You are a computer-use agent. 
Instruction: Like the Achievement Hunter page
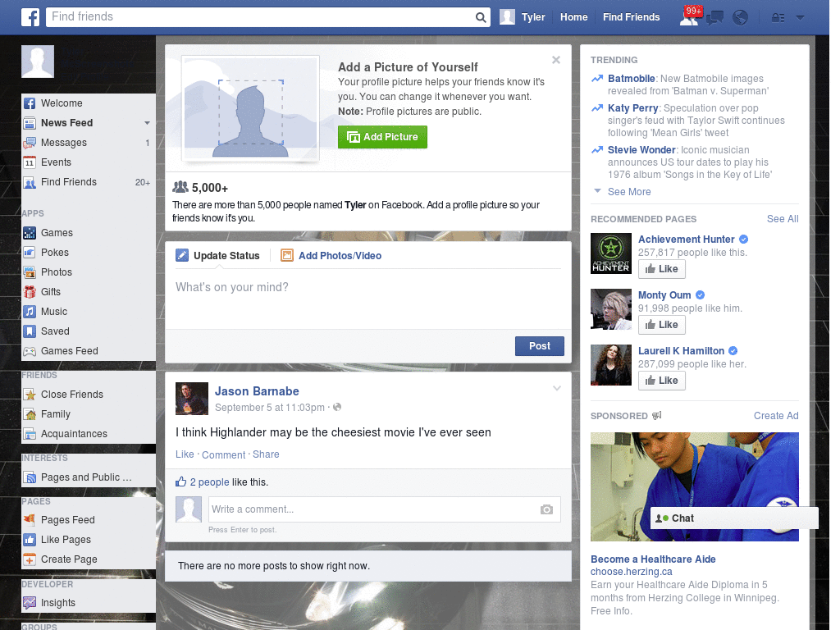[662, 269]
